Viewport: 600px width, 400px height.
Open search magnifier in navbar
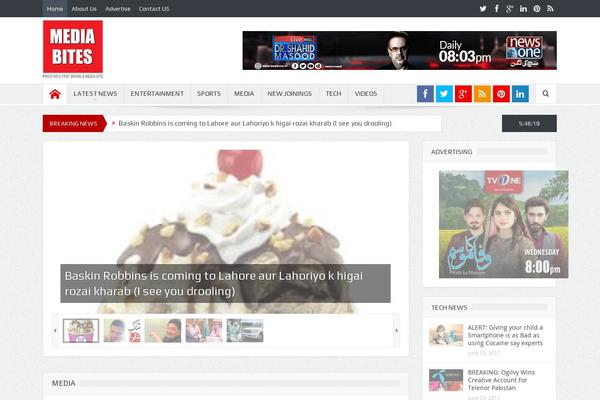coord(546,93)
